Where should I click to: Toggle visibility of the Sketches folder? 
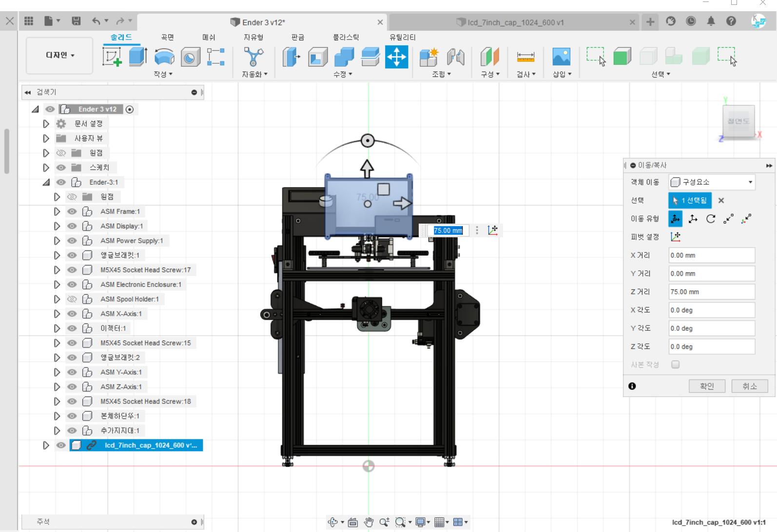[61, 168]
